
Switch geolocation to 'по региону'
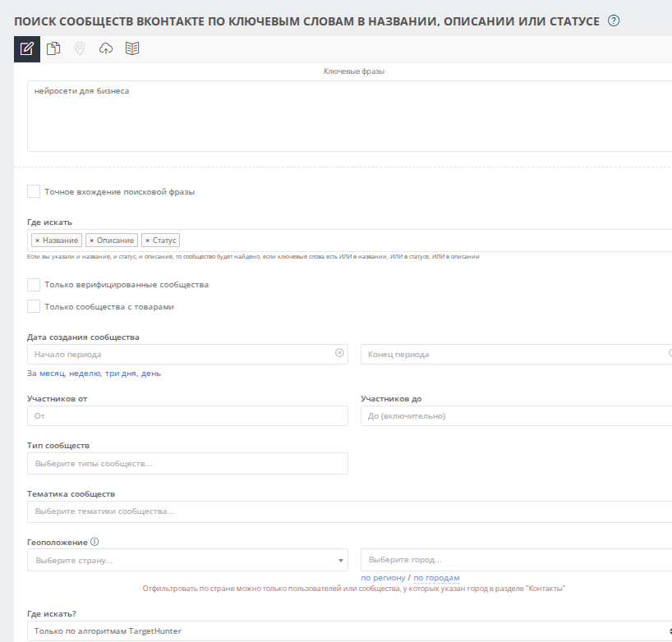click(383, 578)
